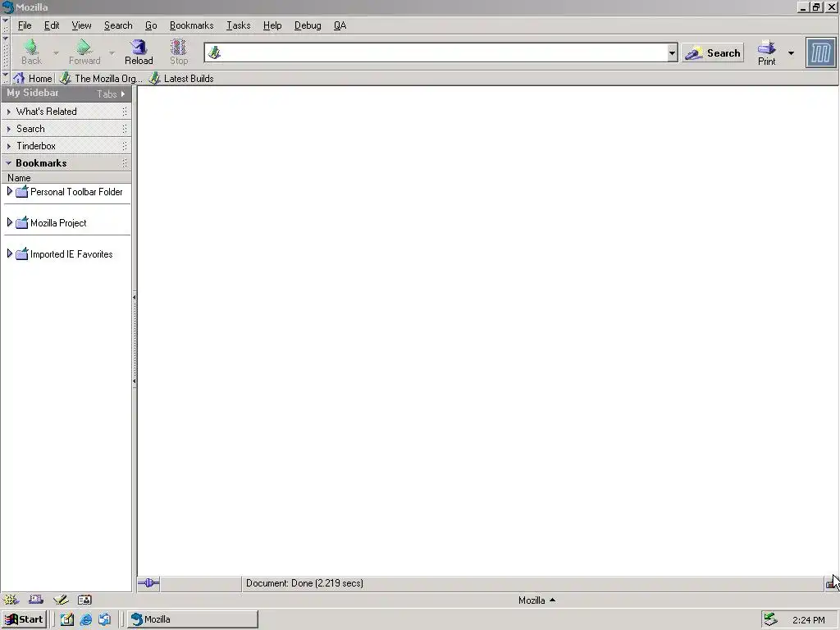Open the View menu
Image resolution: width=840 pixels, height=630 pixels.
pos(81,25)
